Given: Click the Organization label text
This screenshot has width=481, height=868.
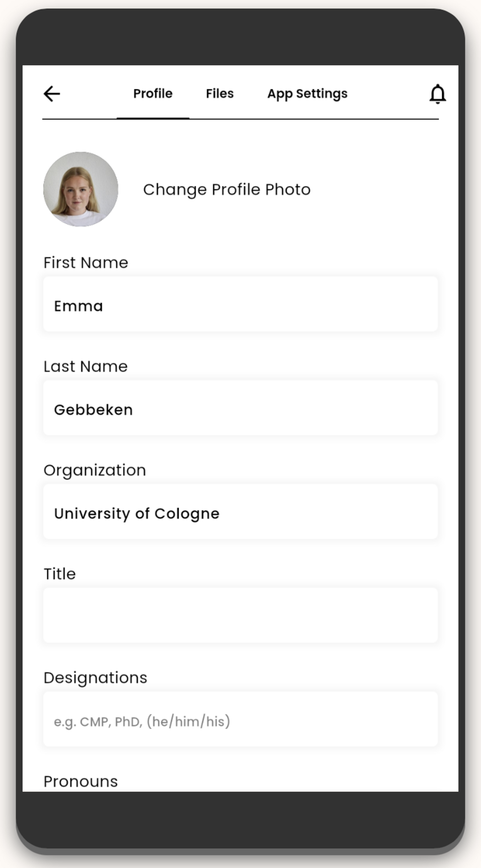Looking at the screenshot, I should pyautogui.click(x=95, y=471).
